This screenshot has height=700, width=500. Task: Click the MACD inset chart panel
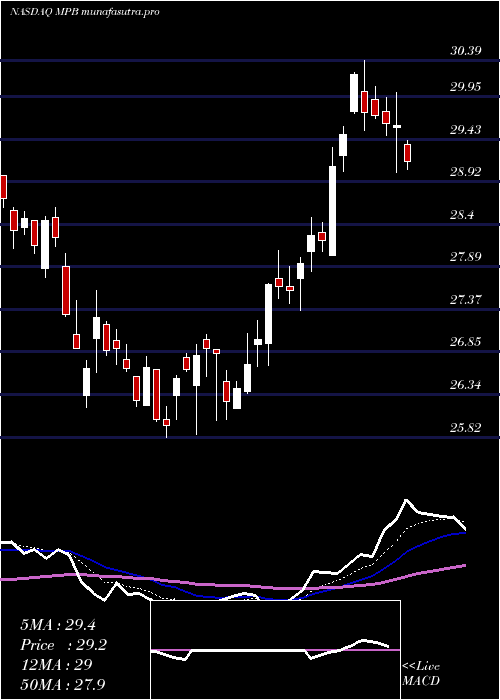[275, 650]
